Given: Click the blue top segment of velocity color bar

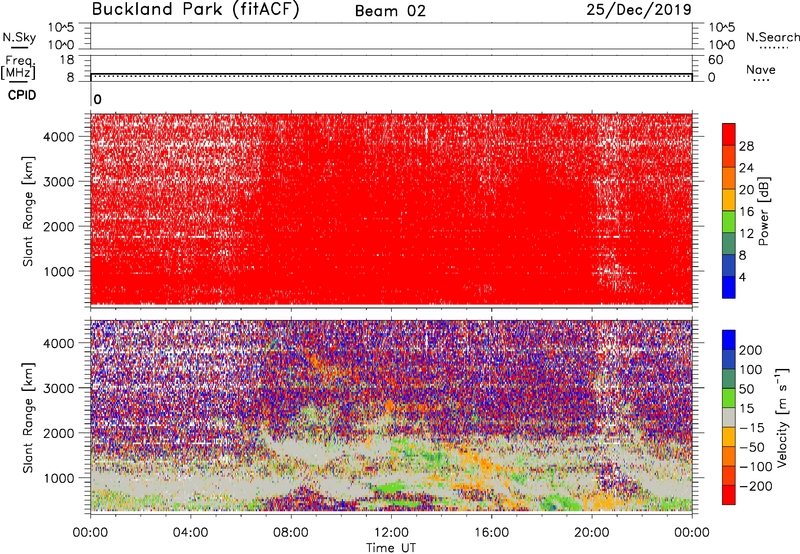Looking at the screenshot, I should pyautogui.click(x=729, y=340).
